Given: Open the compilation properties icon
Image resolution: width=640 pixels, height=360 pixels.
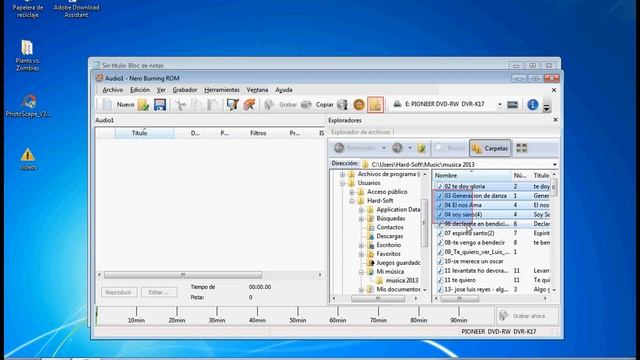Looking at the screenshot, I should coord(233,104).
